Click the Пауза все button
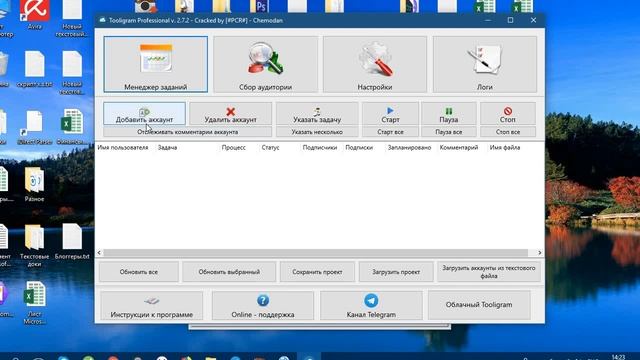 [x=449, y=132]
